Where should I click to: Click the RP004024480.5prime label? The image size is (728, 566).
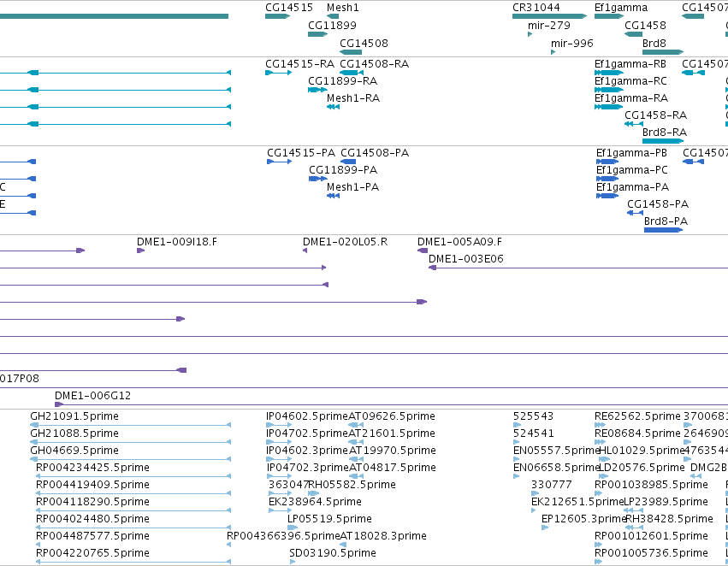[x=92, y=519]
